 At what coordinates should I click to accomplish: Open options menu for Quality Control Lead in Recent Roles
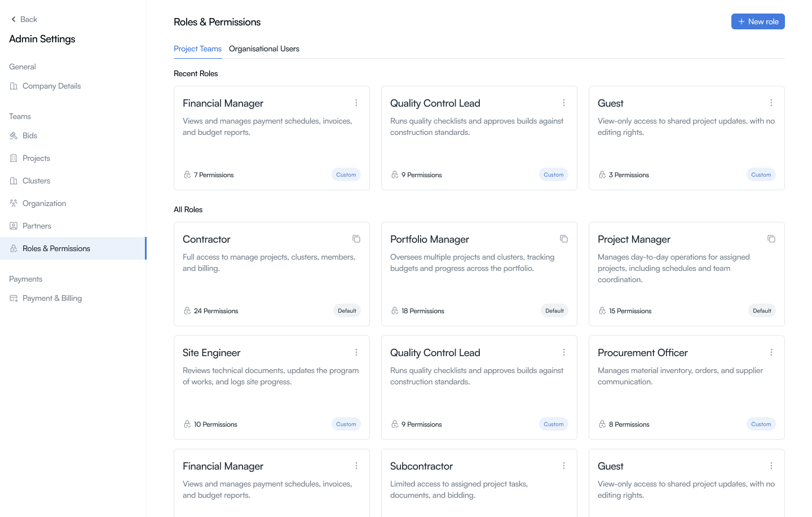pos(564,103)
